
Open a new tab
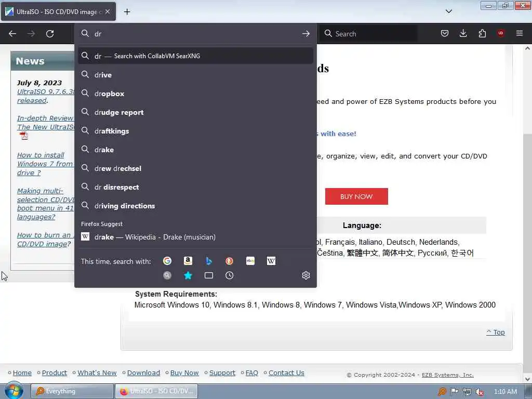click(127, 12)
